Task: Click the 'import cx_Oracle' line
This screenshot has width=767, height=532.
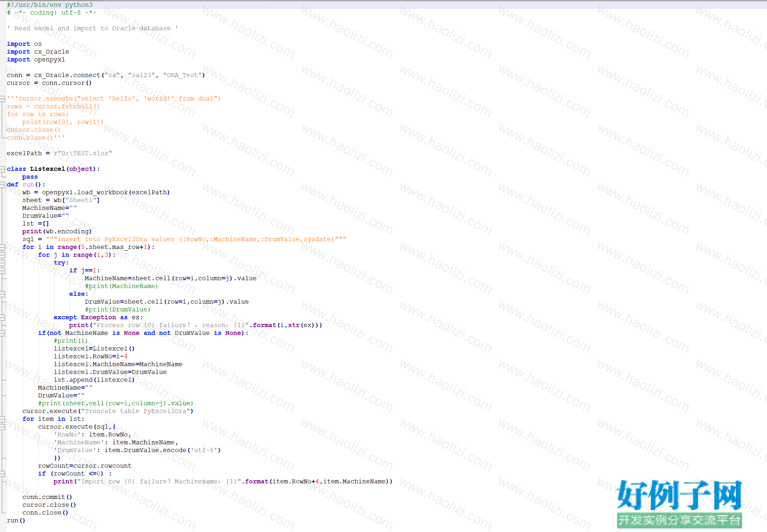Action: click(38, 51)
